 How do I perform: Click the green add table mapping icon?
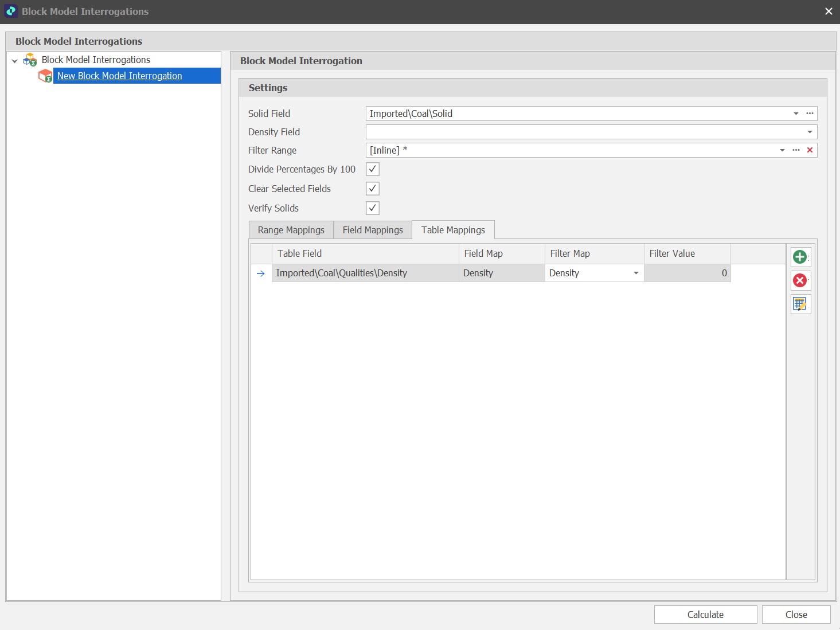(800, 257)
